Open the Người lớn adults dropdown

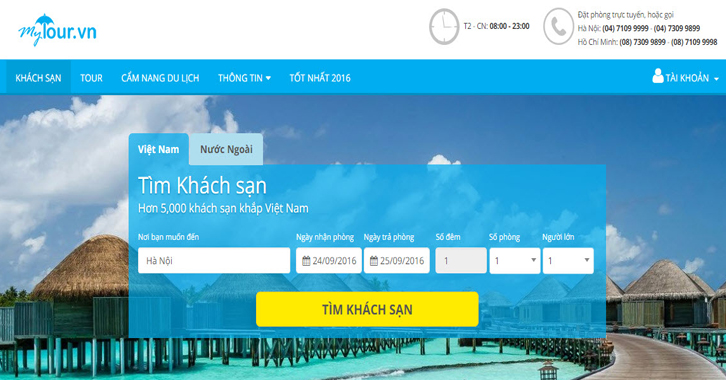[x=568, y=261]
